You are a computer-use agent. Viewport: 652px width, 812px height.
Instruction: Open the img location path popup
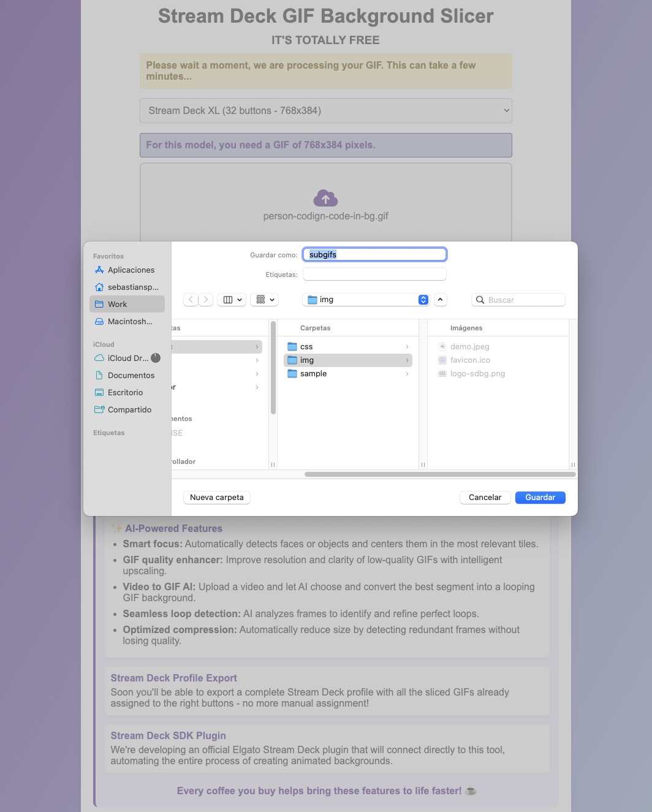366,300
